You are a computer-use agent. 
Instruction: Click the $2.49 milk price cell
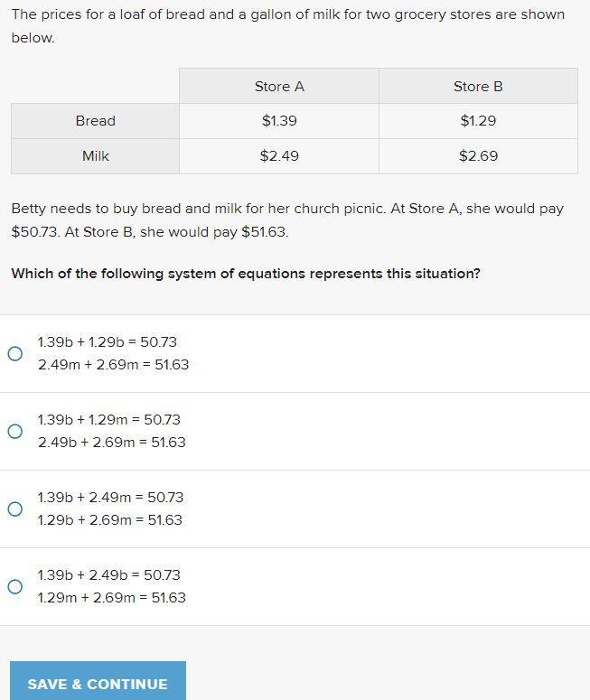[x=279, y=156]
